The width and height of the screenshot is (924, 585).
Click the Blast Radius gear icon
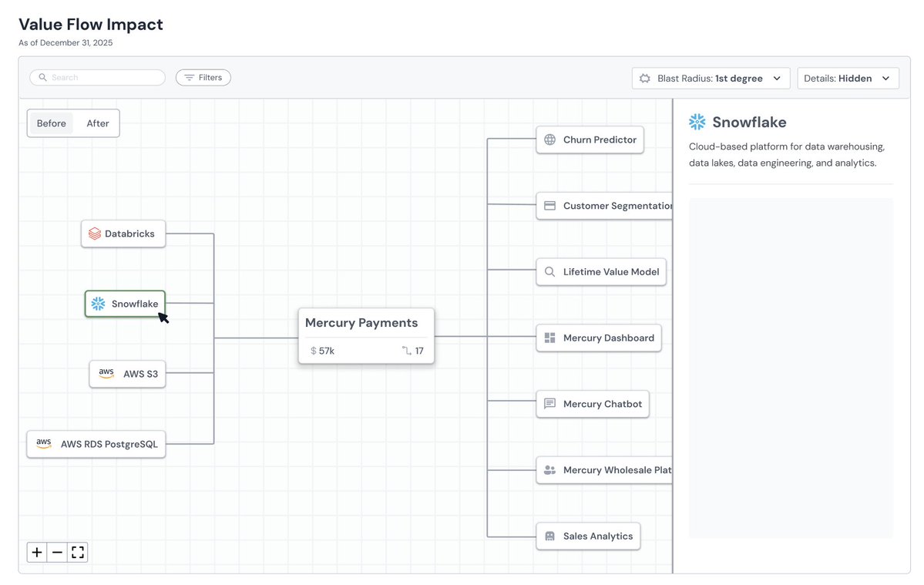point(645,79)
